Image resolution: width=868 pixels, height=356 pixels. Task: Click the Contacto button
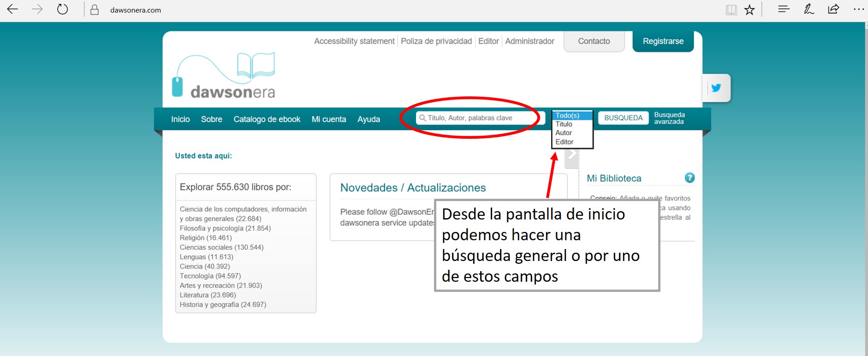pyautogui.click(x=594, y=41)
